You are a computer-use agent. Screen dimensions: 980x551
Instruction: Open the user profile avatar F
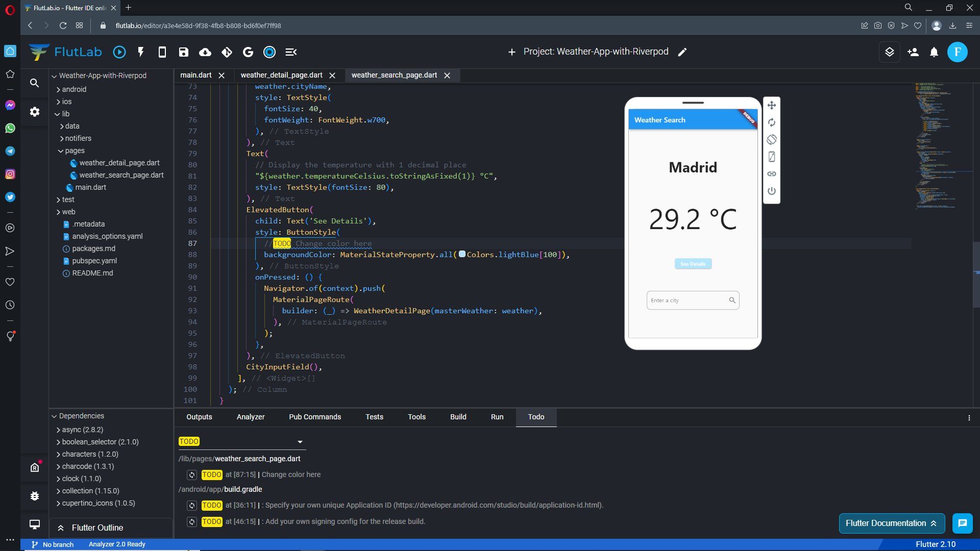click(958, 52)
